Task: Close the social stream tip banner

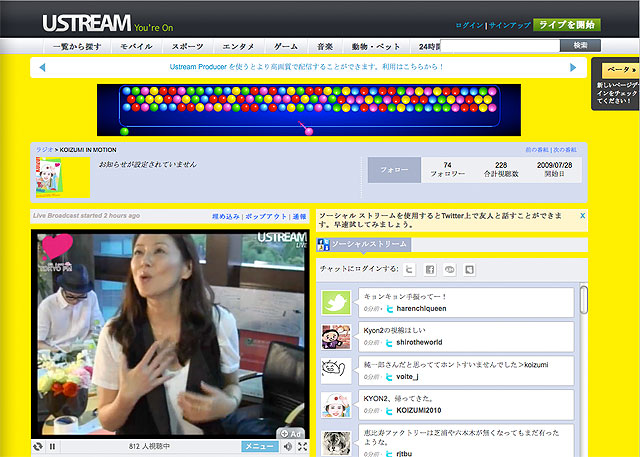Action: pyautogui.click(x=582, y=216)
